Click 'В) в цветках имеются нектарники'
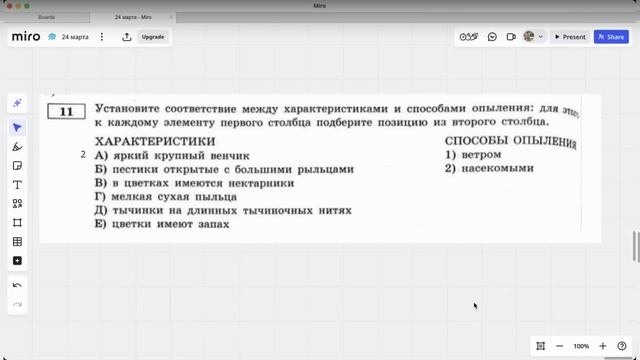Screen dimensions: 640x360 [x=194, y=183]
